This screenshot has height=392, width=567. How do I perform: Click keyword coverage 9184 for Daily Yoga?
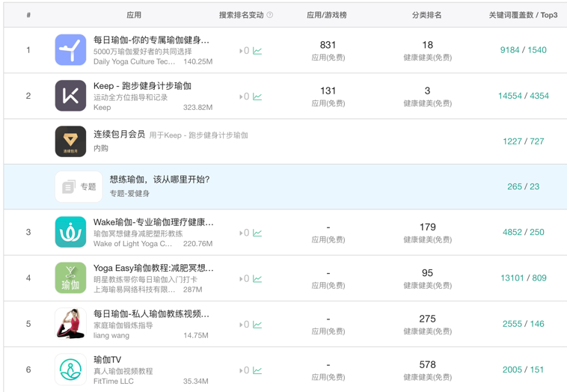click(509, 50)
